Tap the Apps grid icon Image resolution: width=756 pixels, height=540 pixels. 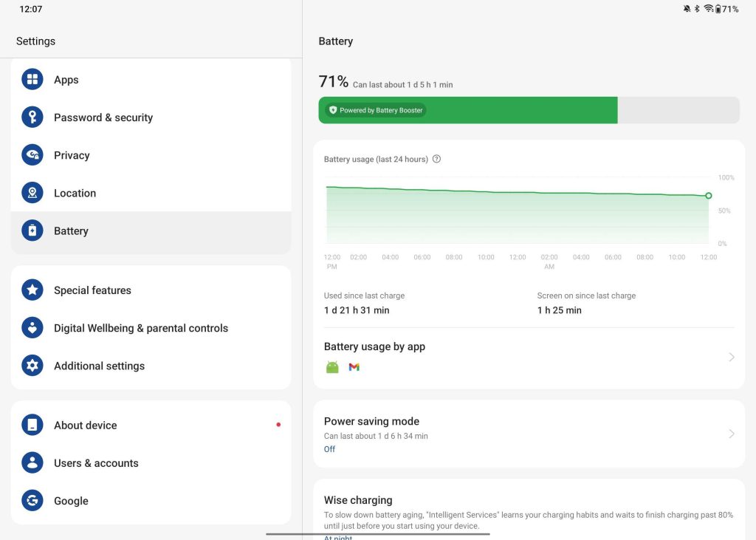point(32,80)
